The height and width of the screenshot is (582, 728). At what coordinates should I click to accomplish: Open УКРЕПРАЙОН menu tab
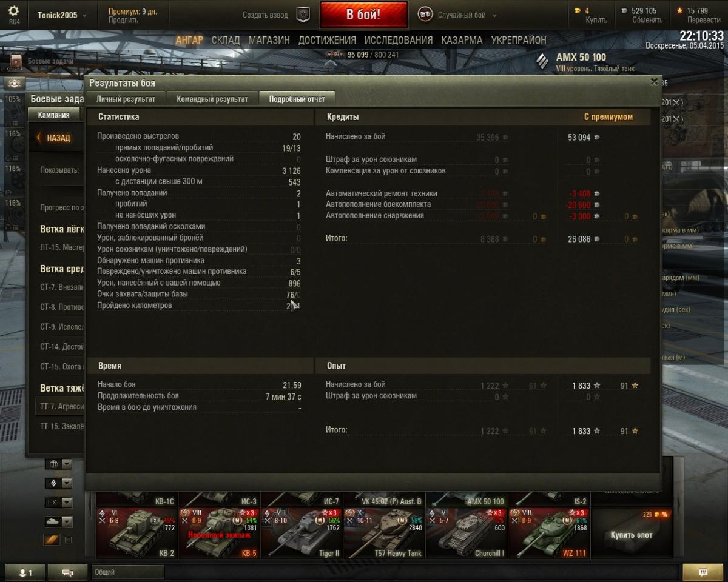pyautogui.click(x=519, y=40)
